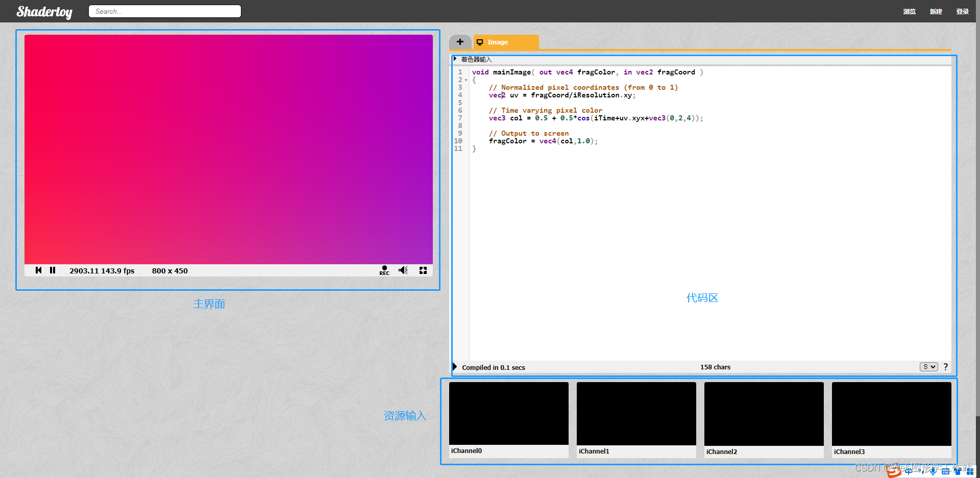Click the '// Time varying pixel color' comment
This screenshot has height=478, width=980.
(x=546, y=110)
